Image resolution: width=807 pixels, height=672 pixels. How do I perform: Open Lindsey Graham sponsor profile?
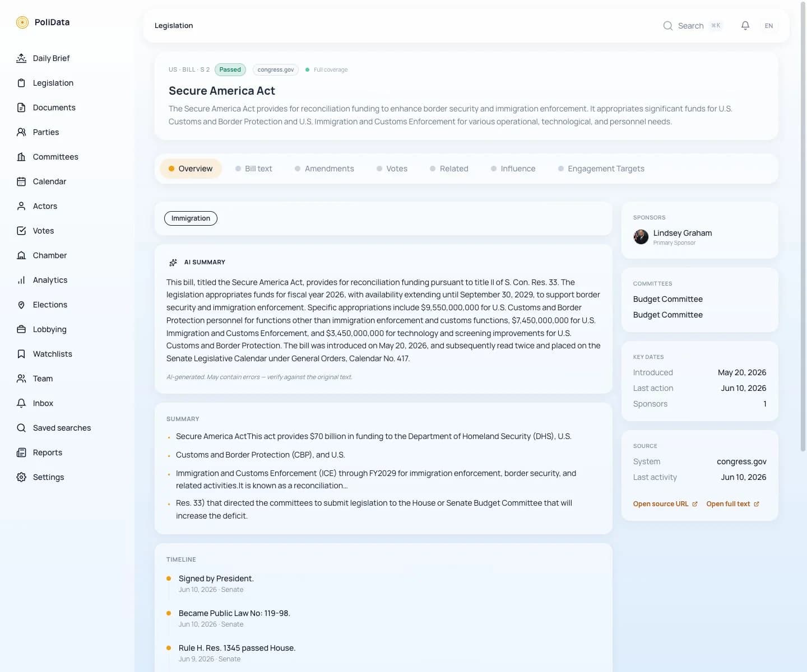[683, 233]
